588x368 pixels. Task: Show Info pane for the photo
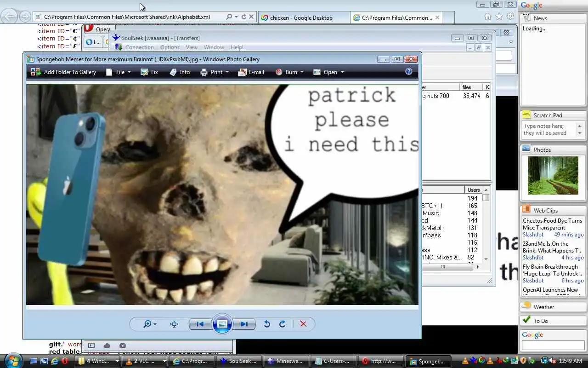[179, 72]
